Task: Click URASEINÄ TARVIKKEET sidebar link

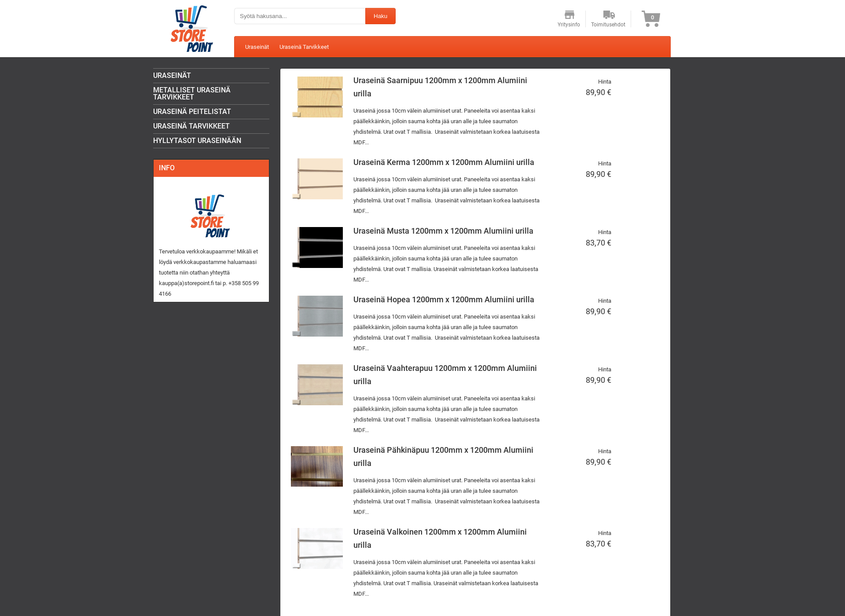Action: coord(191,126)
